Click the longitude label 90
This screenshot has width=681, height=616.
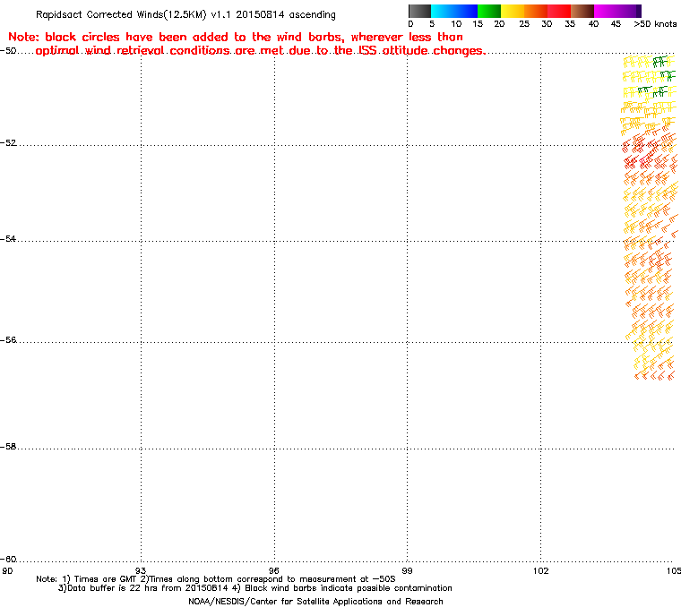pyautogui.click(x=7, y=570)
